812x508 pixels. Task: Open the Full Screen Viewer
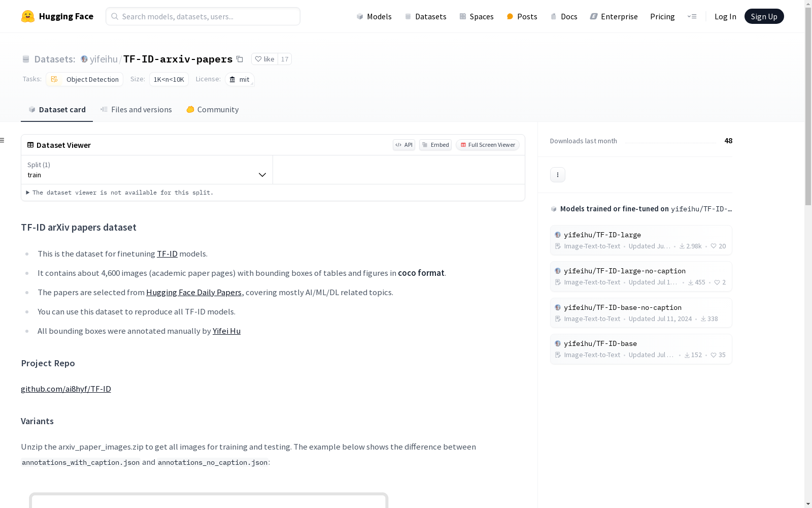coord(488,145)
